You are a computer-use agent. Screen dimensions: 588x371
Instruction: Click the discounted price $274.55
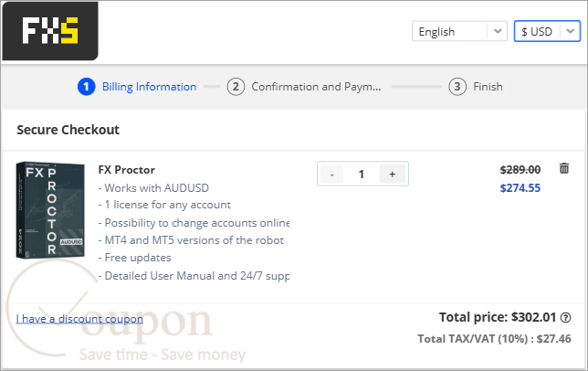click(x=520, y=188)
